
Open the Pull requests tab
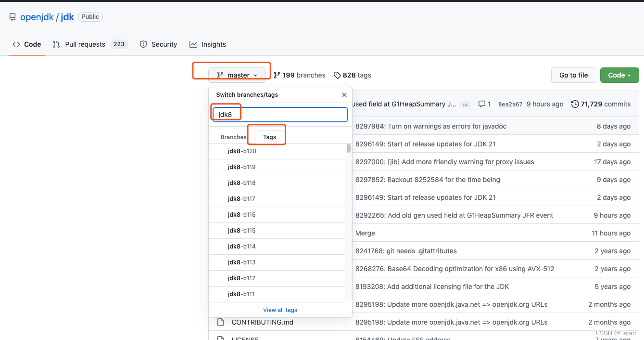[x=90, y=44]
